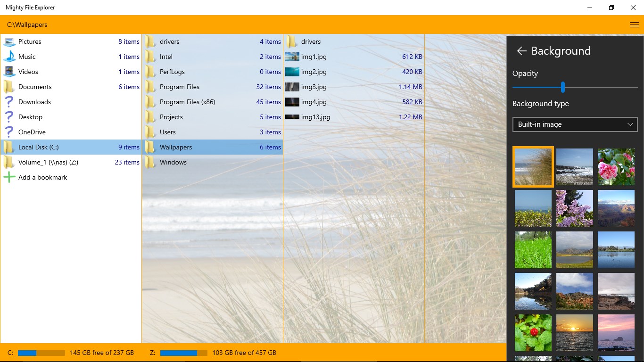Image resolution: width=644 pixels, height=362 pixels.
Task: Select the pink dusk island background thumbnail
Action: tap(616, 333)
